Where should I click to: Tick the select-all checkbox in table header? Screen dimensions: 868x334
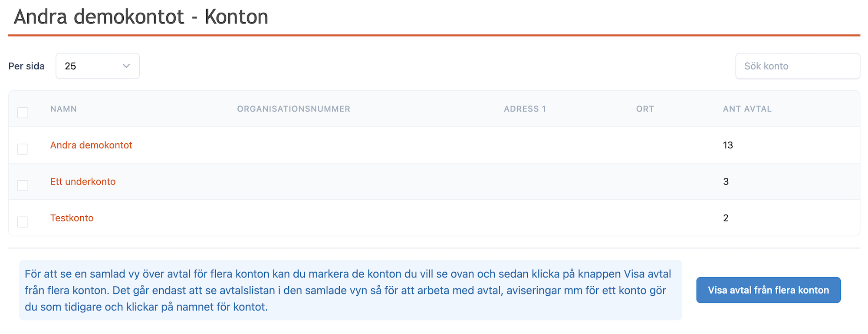tap(23, 112)
